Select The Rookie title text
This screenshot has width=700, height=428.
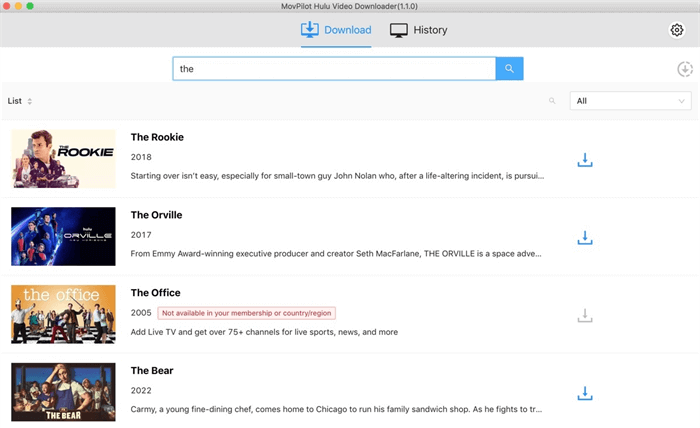pyautogui.click(x=157, y=137)
